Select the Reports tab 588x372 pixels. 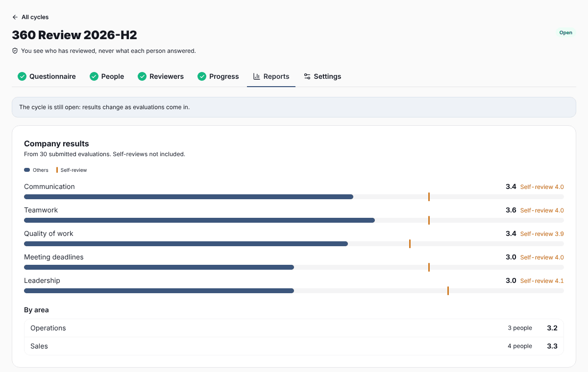[x=271, y=76]
